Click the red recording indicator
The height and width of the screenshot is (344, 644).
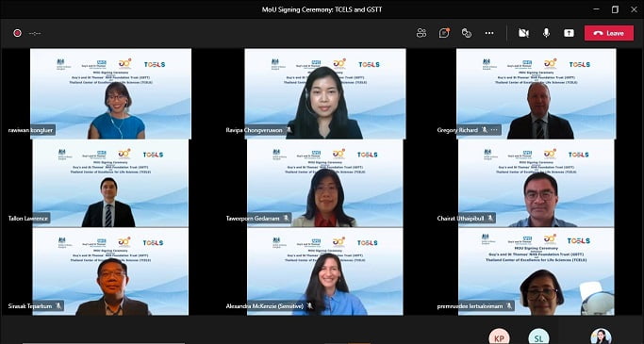pos(17,33)
